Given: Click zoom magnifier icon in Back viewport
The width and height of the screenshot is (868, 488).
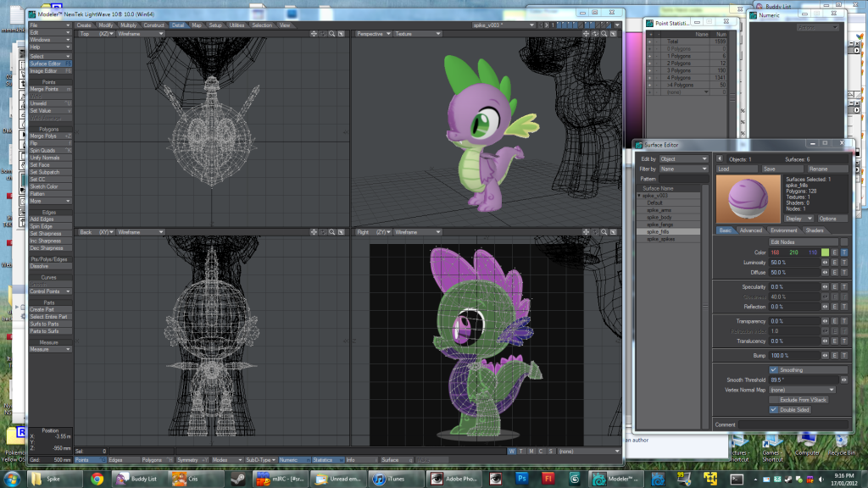Looking at the screenshot, I should [x=331, y=232].
